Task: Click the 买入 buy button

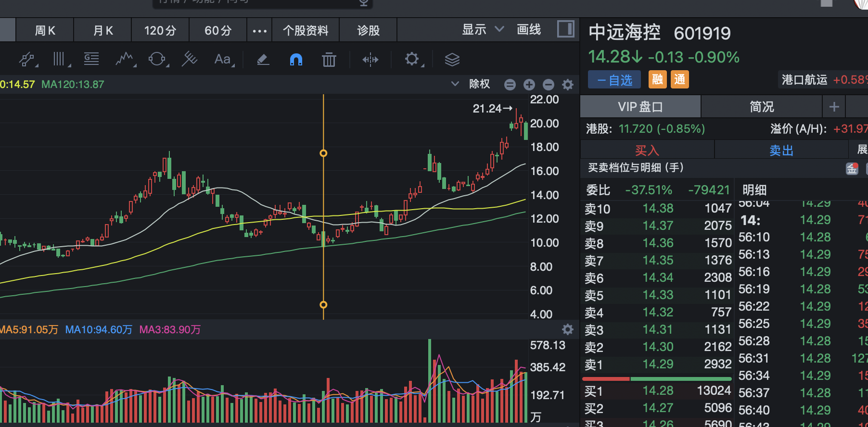Action: 647,151
